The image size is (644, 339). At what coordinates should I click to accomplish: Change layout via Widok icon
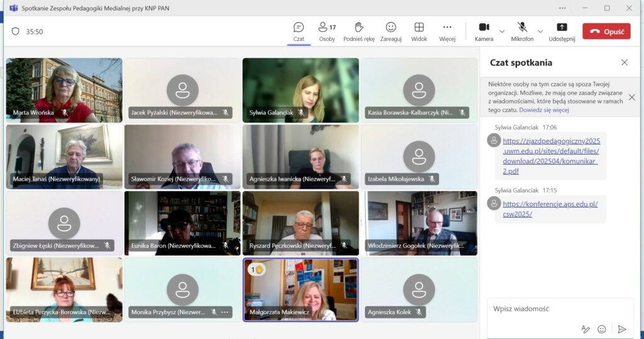pos(419,31)
